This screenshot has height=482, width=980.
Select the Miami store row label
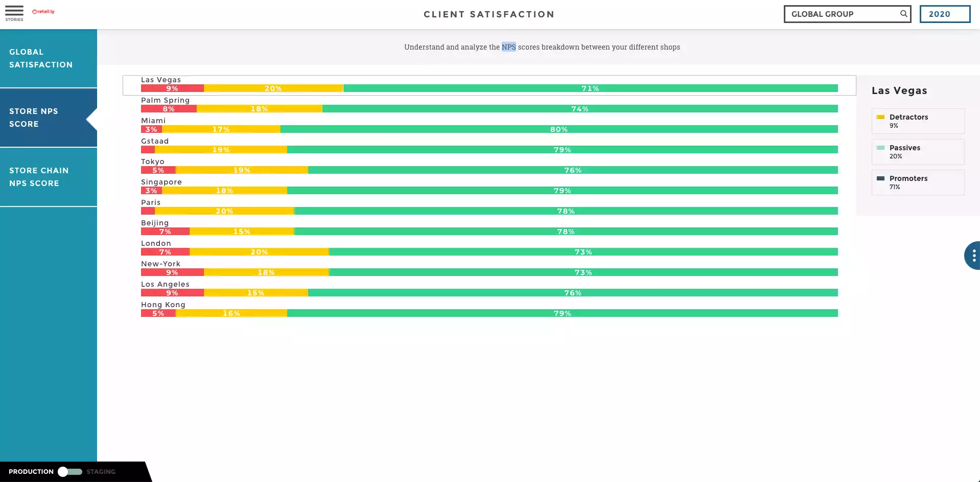pos(153,121)
